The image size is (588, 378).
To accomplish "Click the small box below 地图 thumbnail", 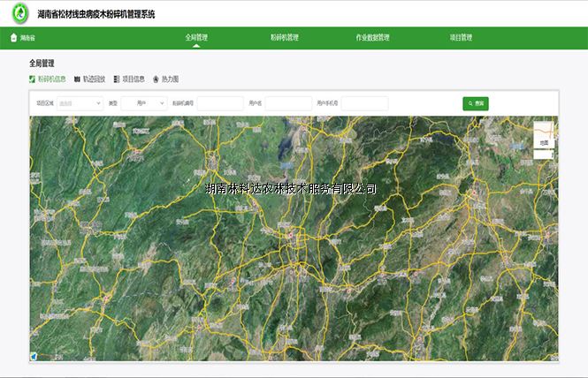I will click(x=544, y=155).
